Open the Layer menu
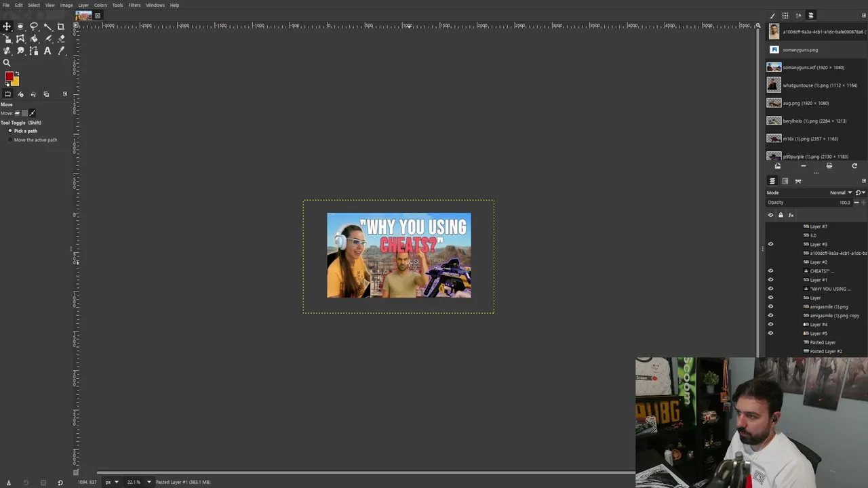Viewport: 868px width, 488px height. pos(83,5)
